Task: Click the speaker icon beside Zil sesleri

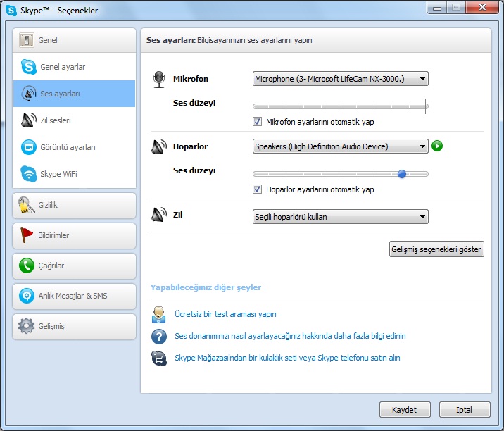Action: pyautogui.click(x=29, y=120)
